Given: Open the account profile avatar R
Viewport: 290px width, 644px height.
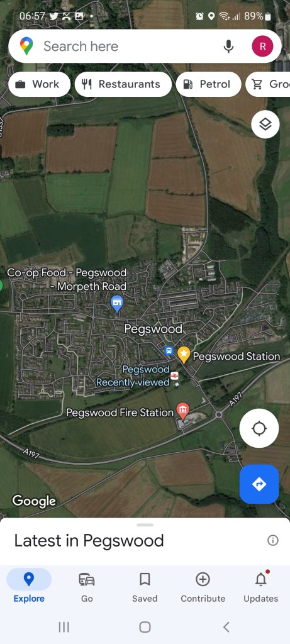Looking at the screenshot, I should point(262,47).
